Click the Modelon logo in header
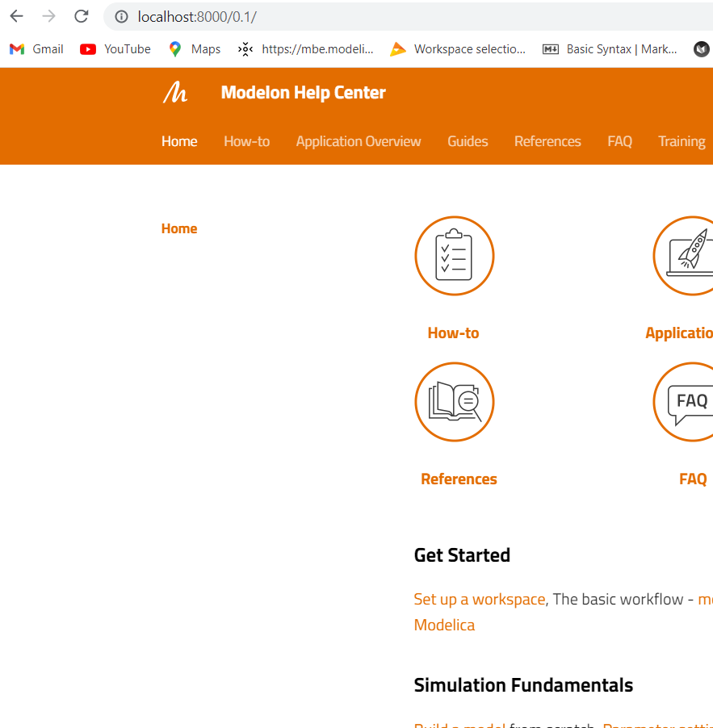 click(175, 92)
